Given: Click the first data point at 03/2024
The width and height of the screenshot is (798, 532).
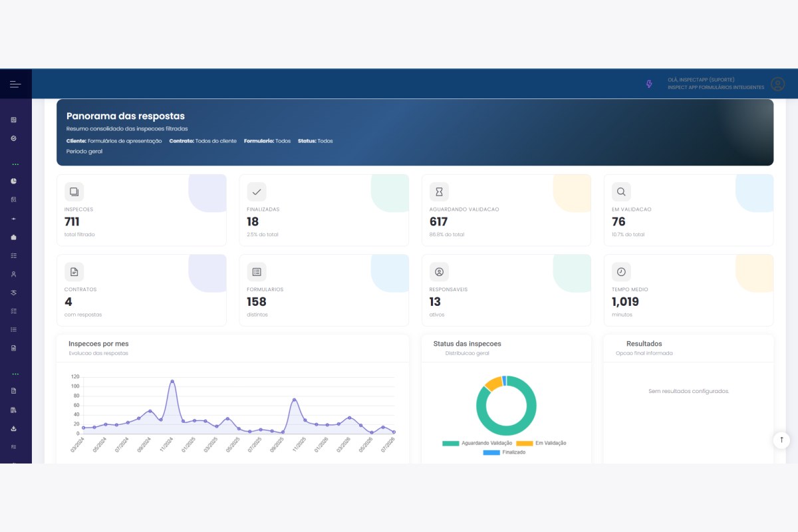Looking at the screenshot, I should 83,428.
